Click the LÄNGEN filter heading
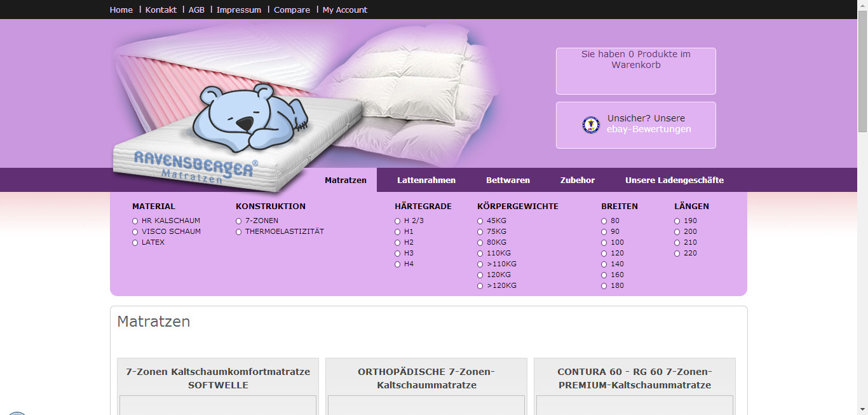Screen dimensions: 868x415 point(691,206)
